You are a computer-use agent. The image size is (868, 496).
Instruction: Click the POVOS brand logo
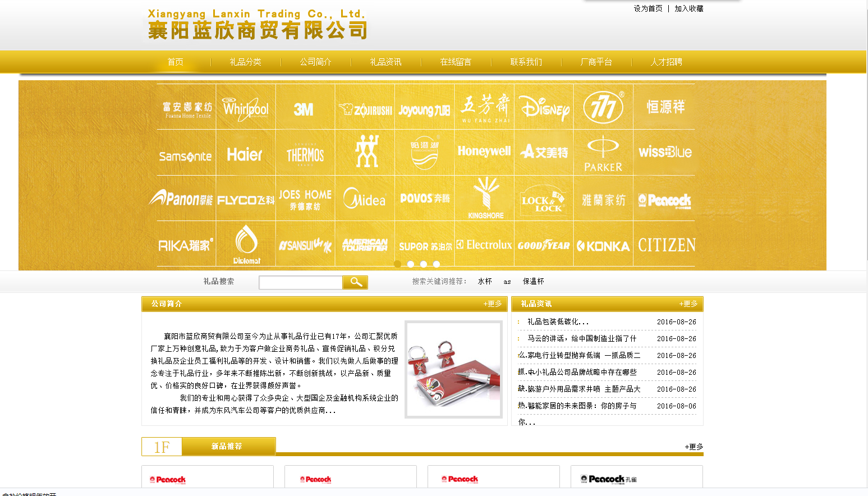click(x=425, y=198)
